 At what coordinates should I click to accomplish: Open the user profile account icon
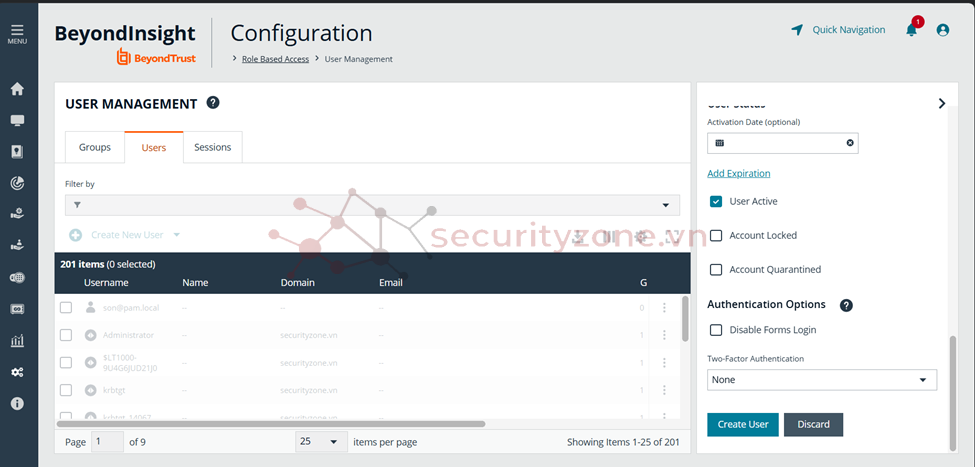(942, 30)
